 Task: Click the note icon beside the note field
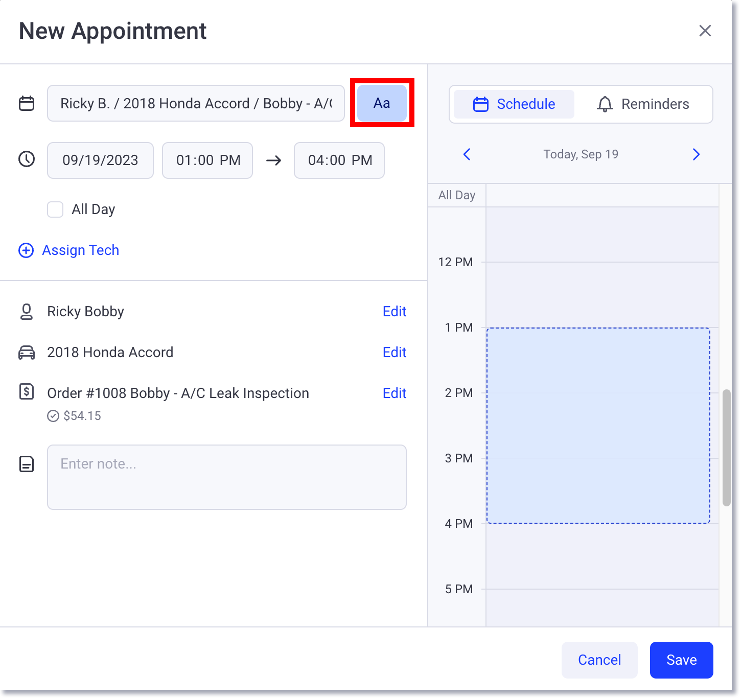[26, 464]
